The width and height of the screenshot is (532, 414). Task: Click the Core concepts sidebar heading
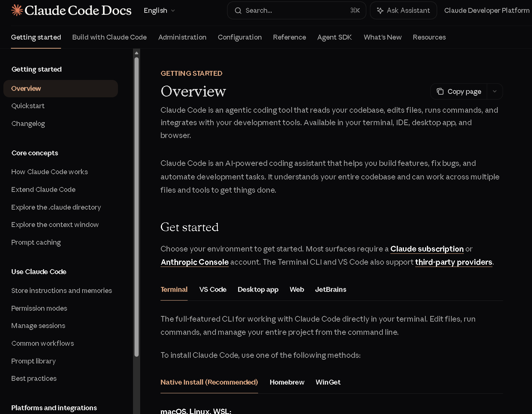35,153
